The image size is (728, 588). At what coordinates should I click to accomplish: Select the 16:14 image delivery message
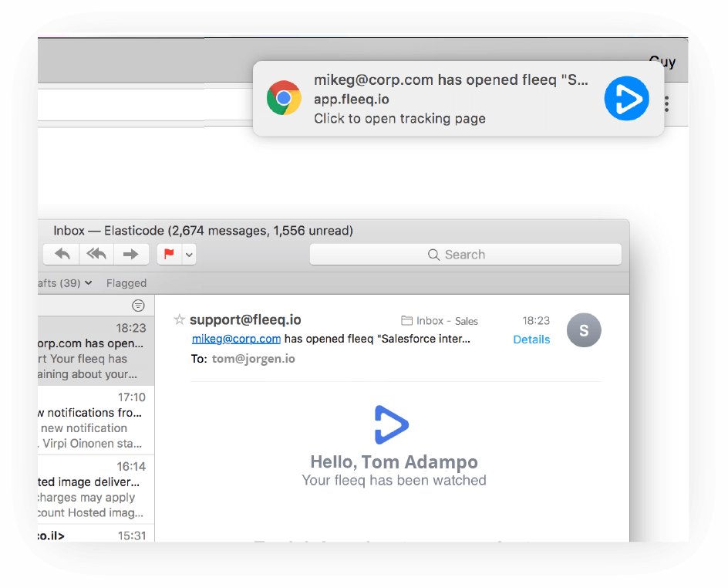[96, 489]
